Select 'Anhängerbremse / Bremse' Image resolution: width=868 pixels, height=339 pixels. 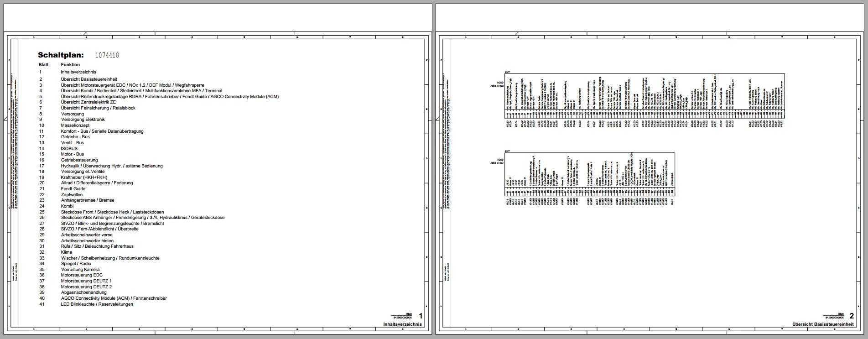(88, 200)
